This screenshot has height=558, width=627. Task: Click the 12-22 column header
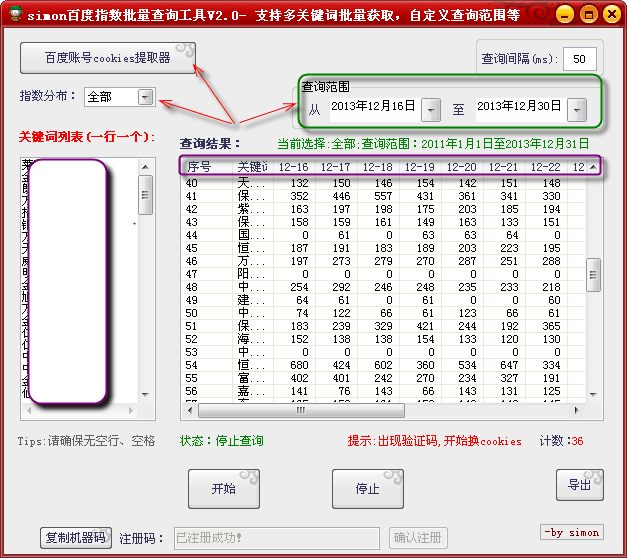(546, 166)
